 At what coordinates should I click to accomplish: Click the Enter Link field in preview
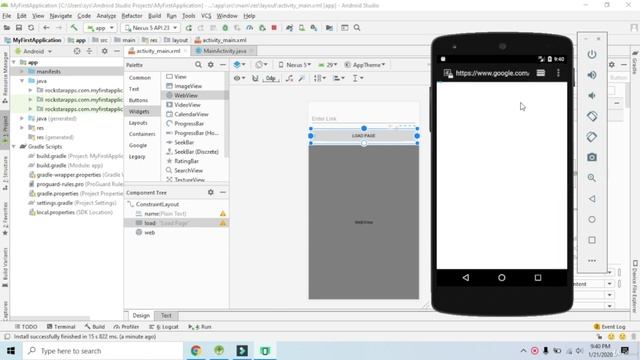364,118
